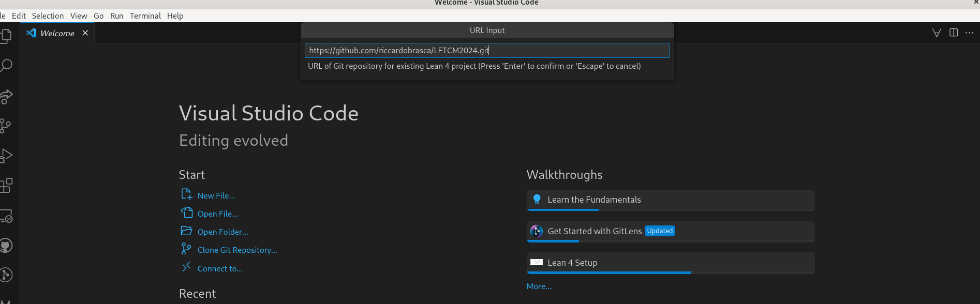Open the Explorer view in activity bar
Viewport: 980px width, 304px height.
tap(6, 36)
